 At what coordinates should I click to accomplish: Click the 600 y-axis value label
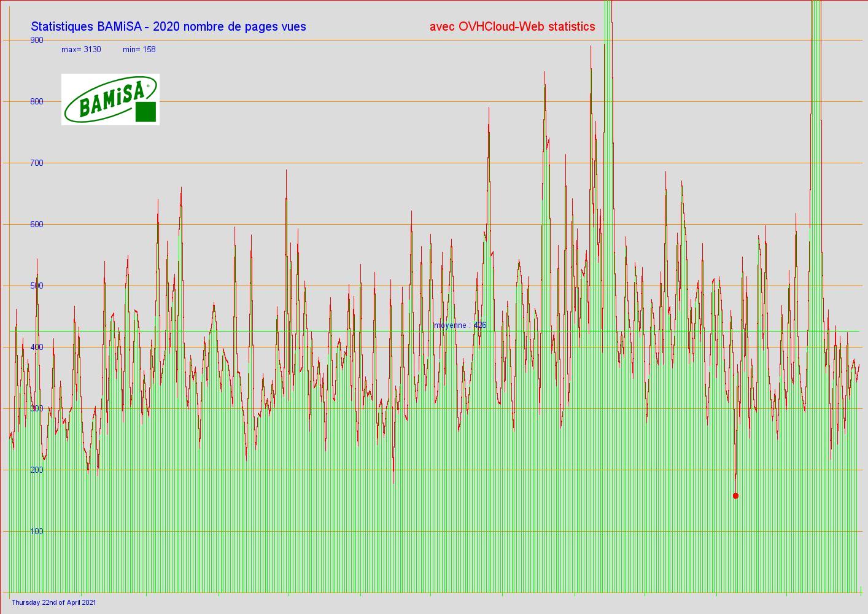point(37,224)
